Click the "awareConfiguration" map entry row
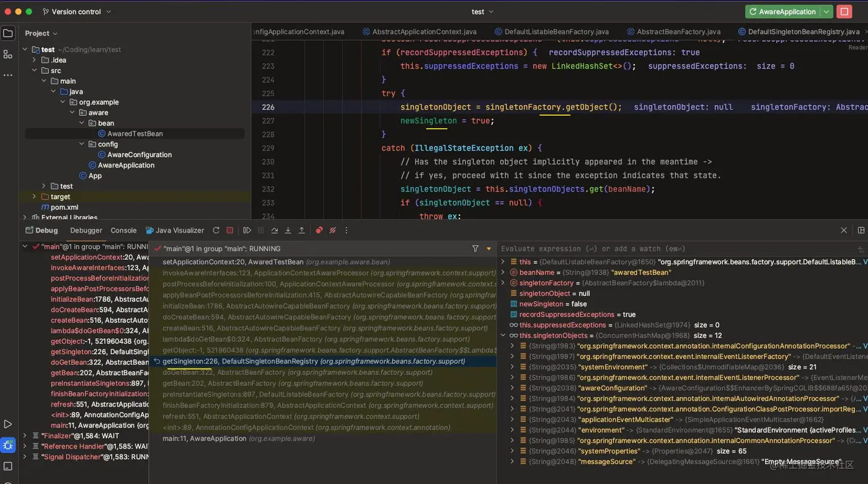The width and height of the screenshot is (868, 484). pos(682,388)
